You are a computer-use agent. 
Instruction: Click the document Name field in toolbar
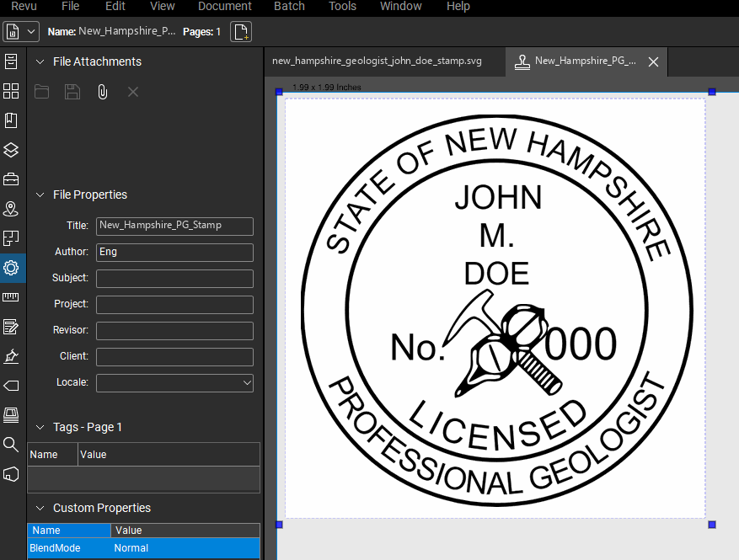(126, 31)
